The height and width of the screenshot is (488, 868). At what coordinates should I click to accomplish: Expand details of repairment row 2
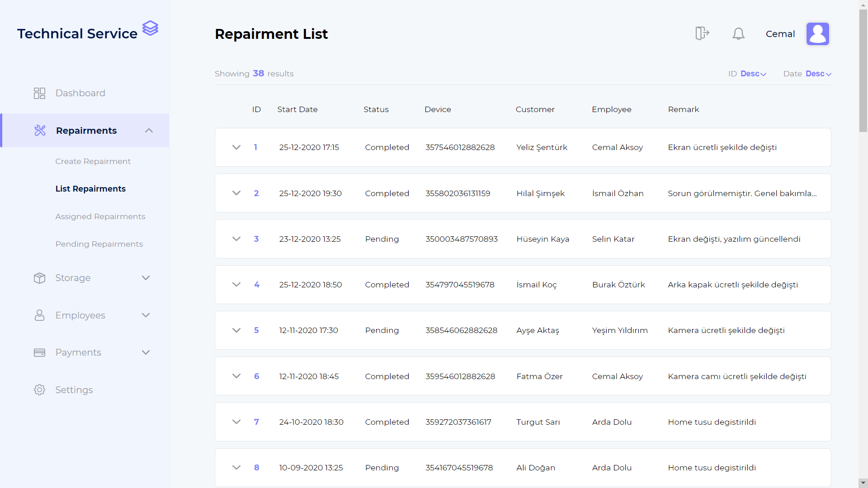(x=236, y=193)
